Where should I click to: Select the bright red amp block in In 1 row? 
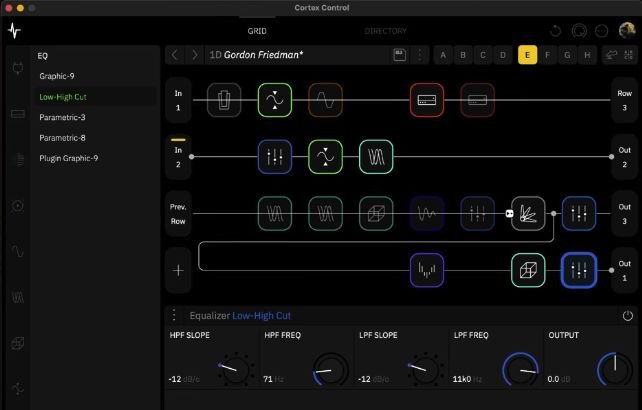[x=427, y=100]
